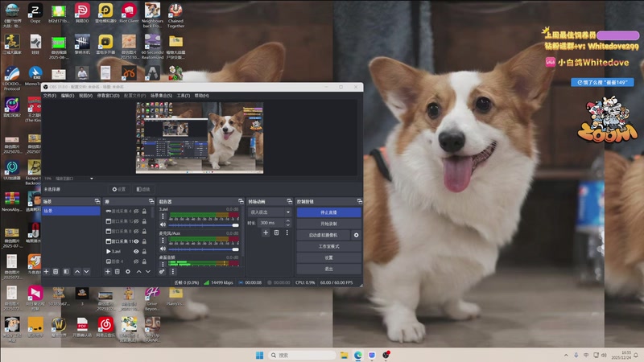Open the 编辑(E) menu
The image size is (644, 362).
(68, 96)
